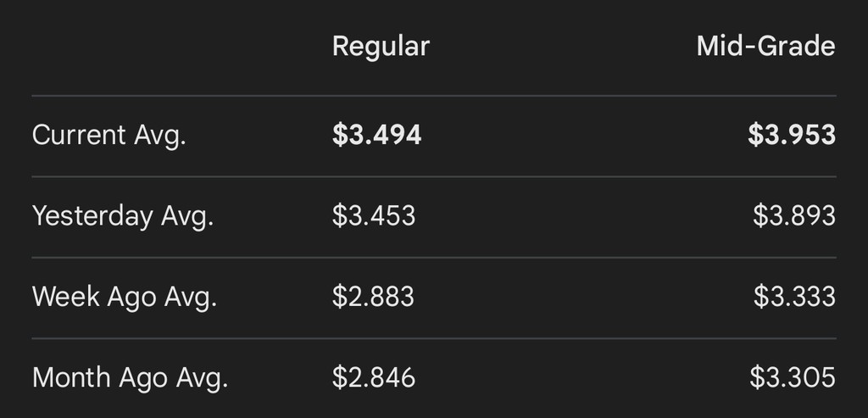Click the current Regular price $3.494

coord(376,136)
